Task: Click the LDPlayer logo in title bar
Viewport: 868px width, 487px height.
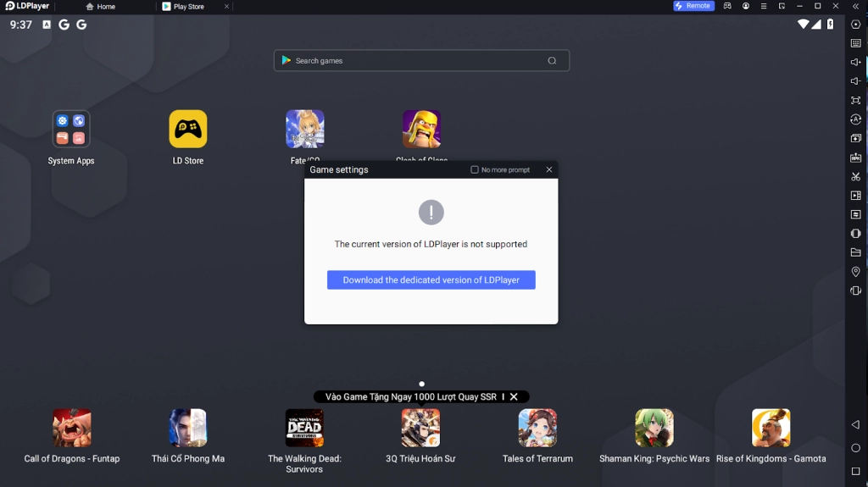Action: 27,6
